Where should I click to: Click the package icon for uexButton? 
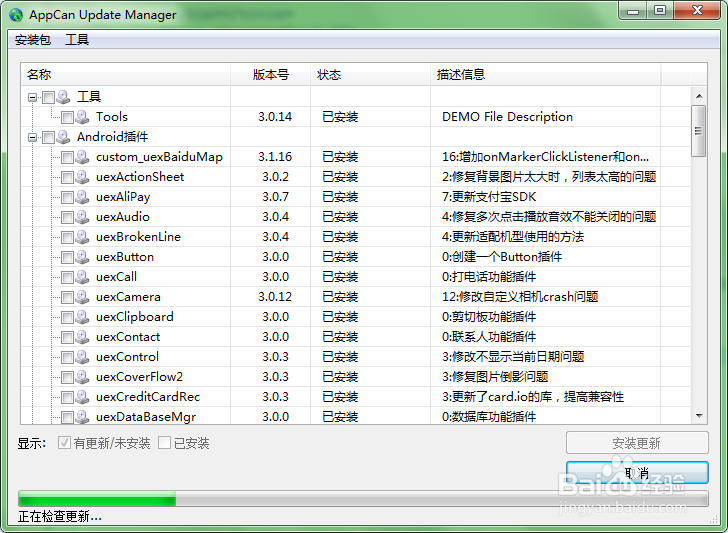pyautogui.click(x=82, y=257)
